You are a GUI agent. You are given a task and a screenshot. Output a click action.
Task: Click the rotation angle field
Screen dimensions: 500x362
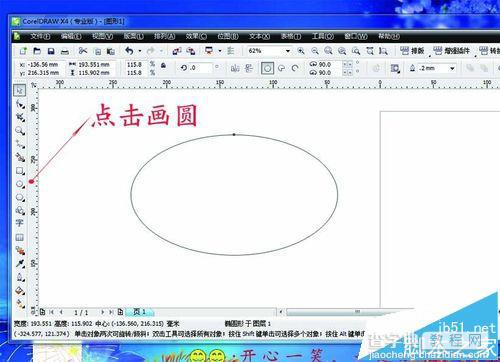tap(201, 68)
